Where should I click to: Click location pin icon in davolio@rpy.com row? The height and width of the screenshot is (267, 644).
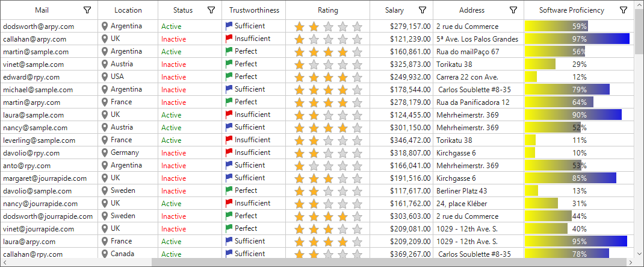(105, 153)
